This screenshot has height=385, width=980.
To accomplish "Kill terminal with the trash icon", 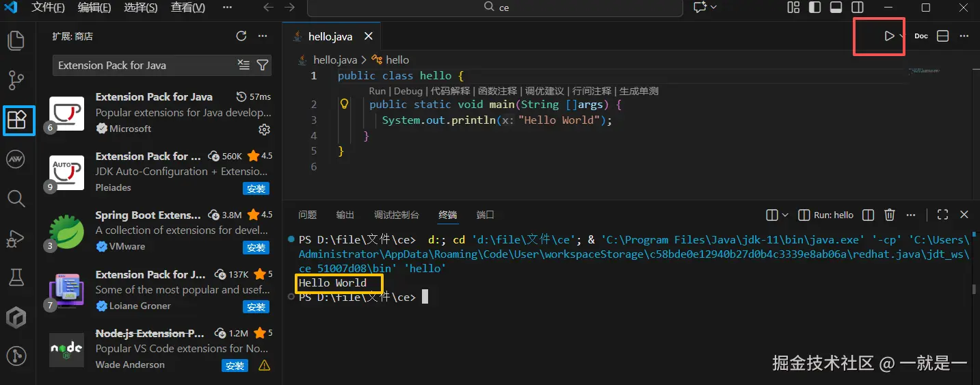I will point(889,215).
